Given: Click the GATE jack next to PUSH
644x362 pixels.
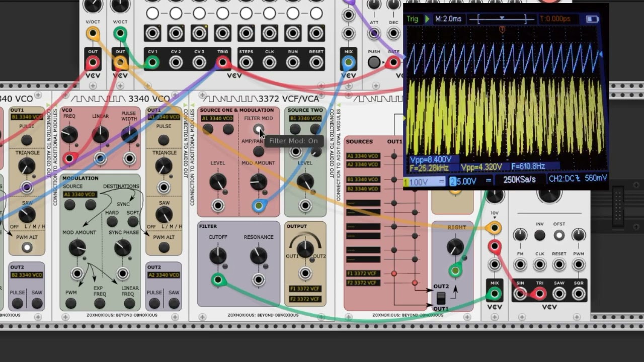Looking at the screenshot, I should (393, 63).
